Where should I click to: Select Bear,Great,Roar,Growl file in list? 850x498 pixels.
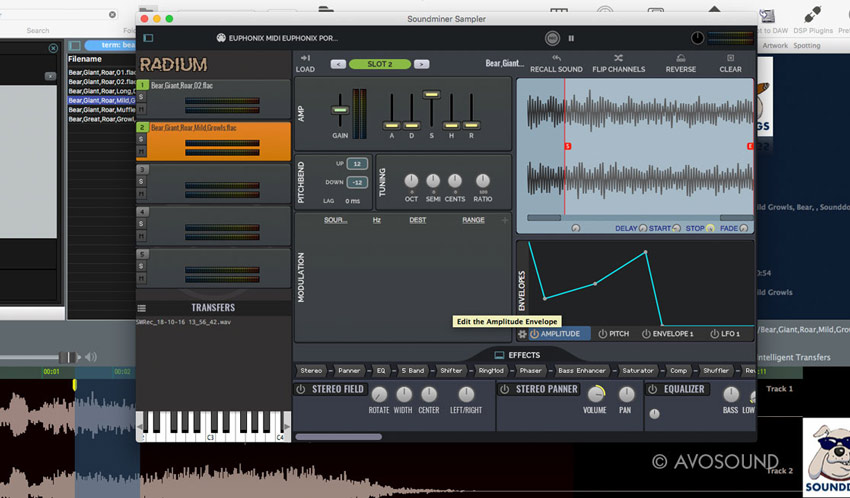(102, 119)
